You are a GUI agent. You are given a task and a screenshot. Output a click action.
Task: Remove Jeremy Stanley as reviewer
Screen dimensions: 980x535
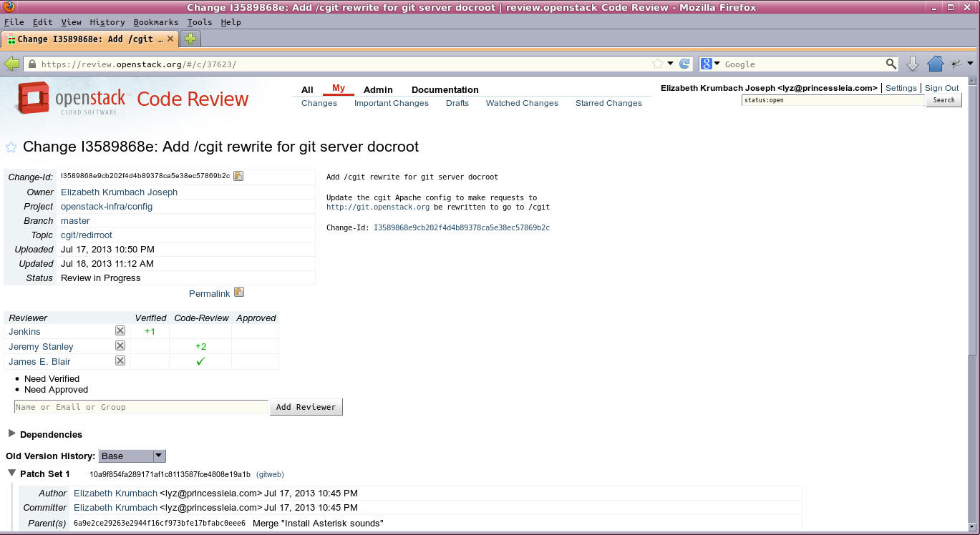pos(120,346)
